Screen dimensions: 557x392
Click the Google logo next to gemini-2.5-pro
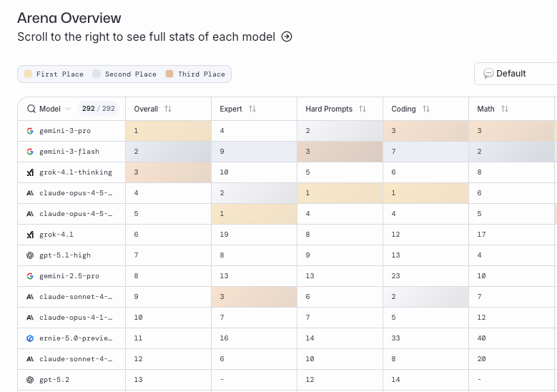[x=30, y=276]
